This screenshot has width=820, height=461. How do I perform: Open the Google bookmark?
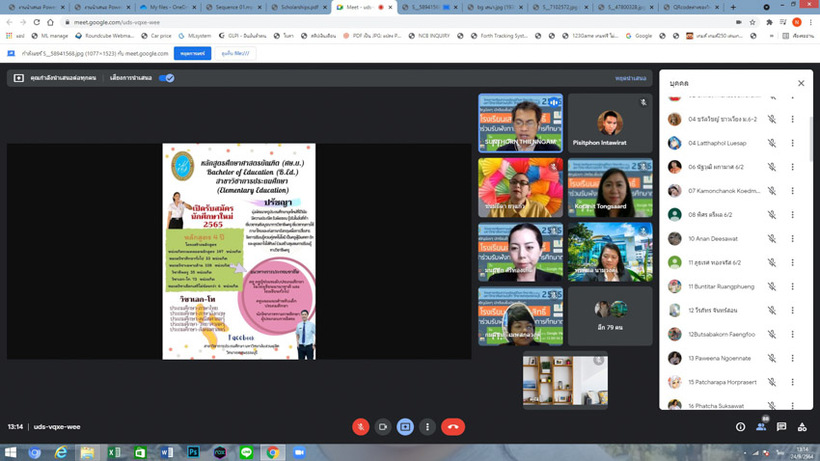(x=639, y=36)
